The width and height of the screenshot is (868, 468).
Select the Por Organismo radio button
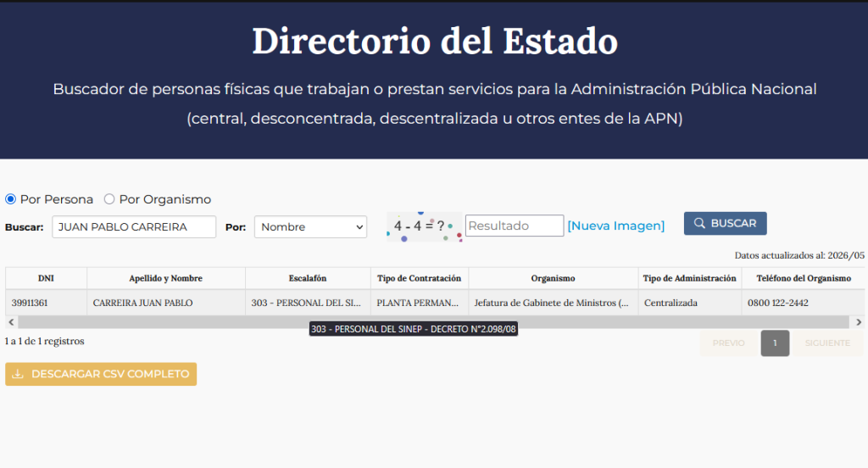[109, 199]
